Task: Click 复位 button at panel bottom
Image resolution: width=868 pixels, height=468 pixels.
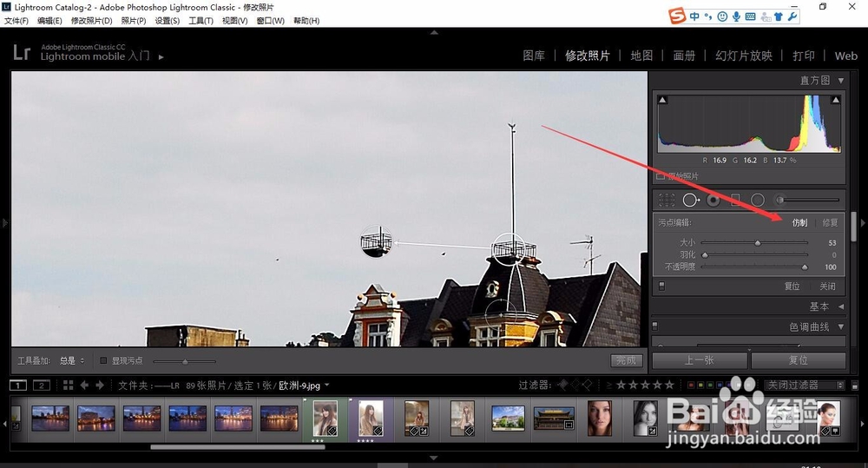Action: point(799,360)
